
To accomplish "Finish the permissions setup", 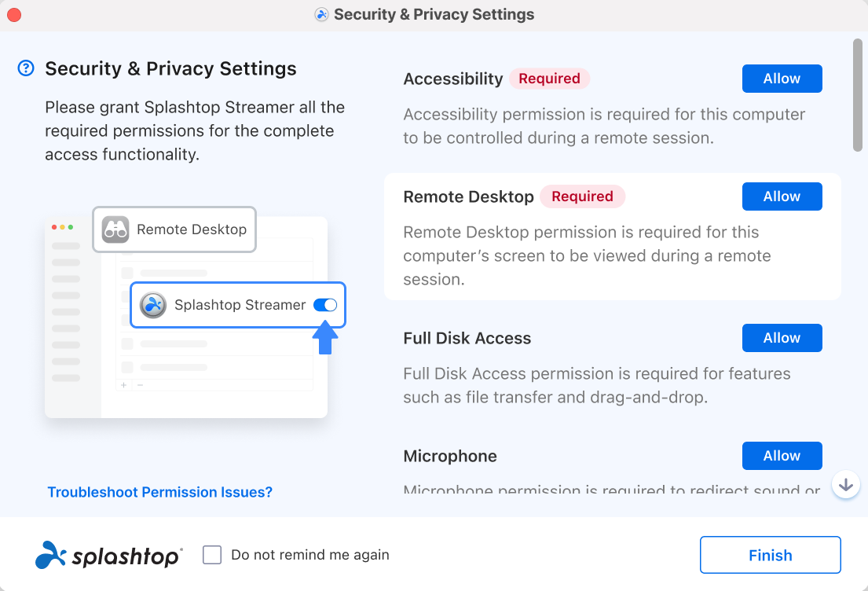I will 770,555.
